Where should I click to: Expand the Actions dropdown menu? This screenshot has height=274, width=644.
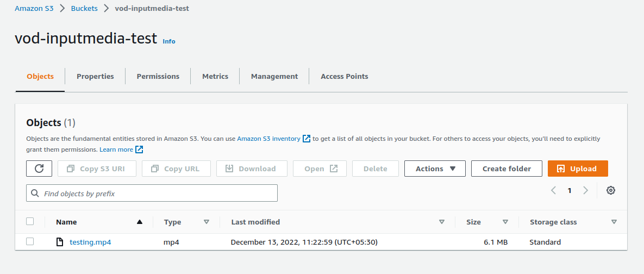tap(435, 169)
